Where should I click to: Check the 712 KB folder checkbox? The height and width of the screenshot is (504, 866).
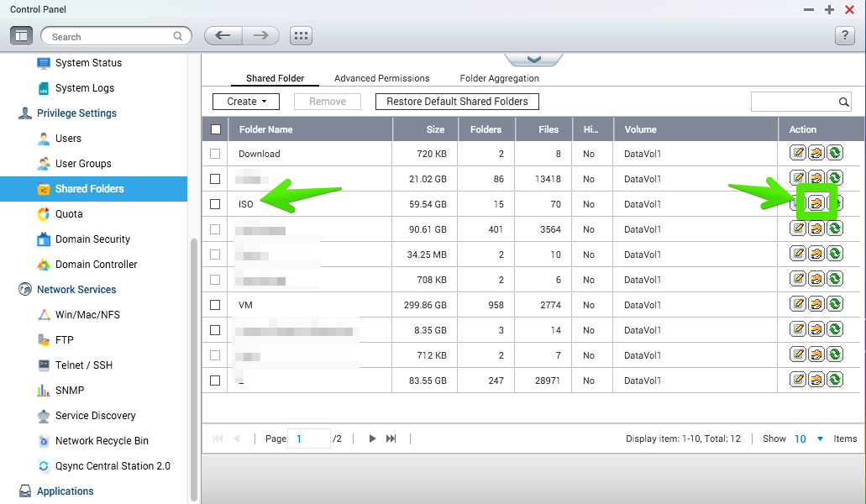click(215, 355)
